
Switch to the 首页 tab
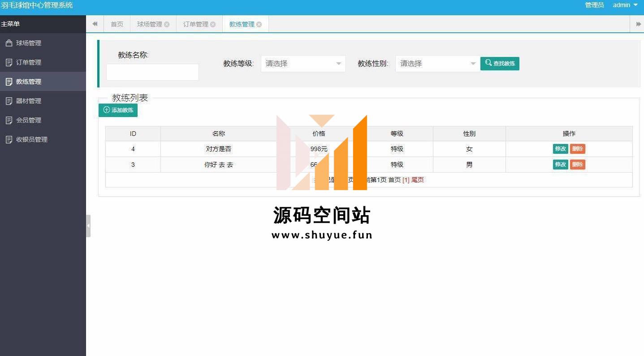tap(117, 24)
